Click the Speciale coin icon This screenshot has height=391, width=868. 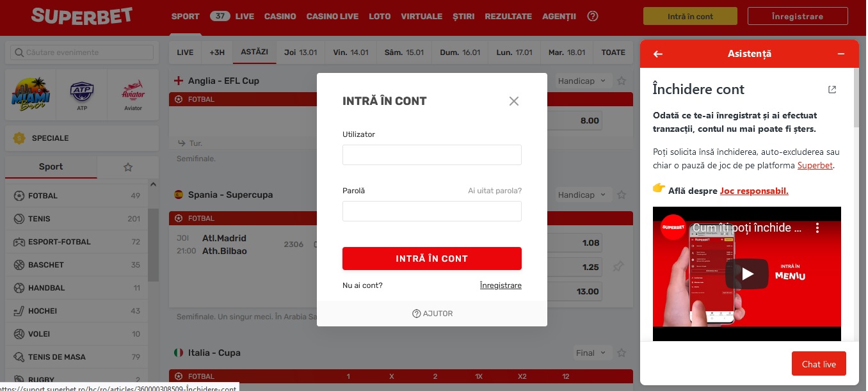pyautogui.click(x=20, y=138)
